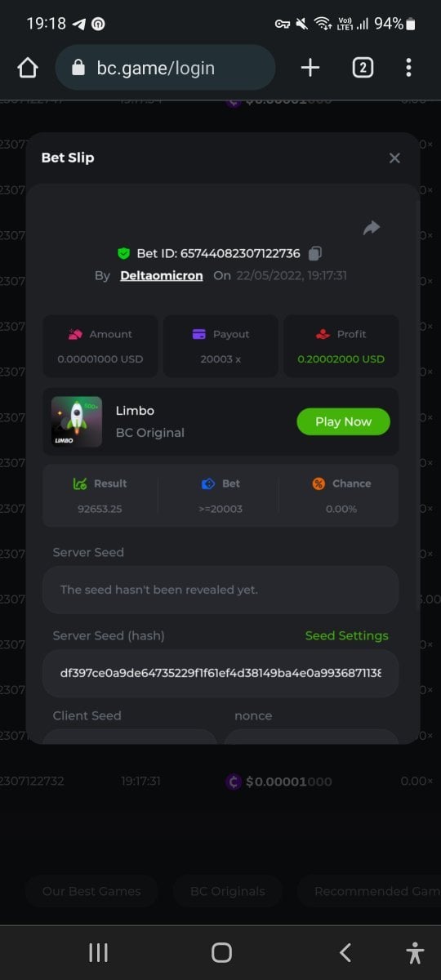Open Seed Settings

347,635
